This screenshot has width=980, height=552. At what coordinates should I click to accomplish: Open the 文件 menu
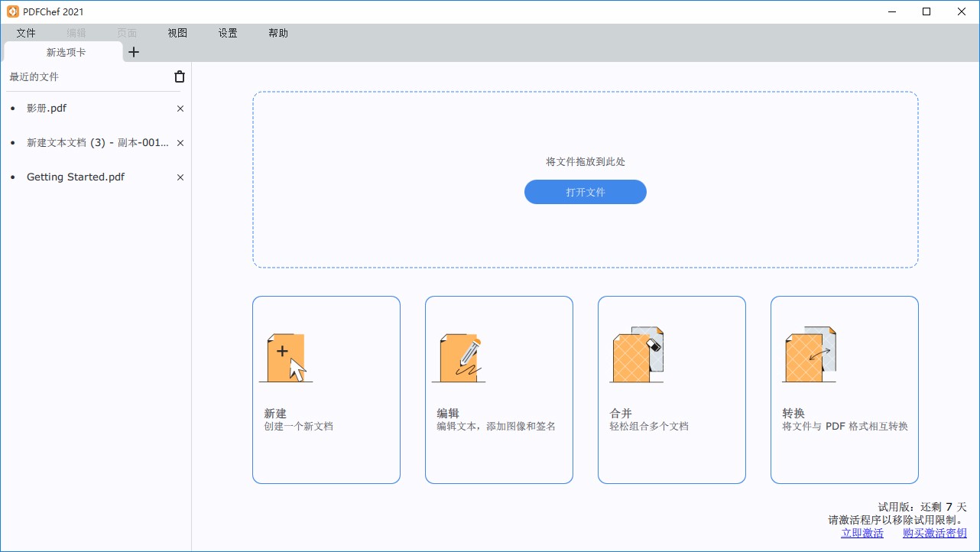[26, 33]
